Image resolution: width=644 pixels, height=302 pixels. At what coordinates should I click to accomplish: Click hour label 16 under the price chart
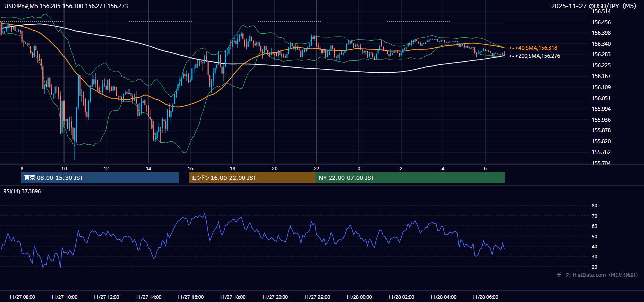pyautogui.click(x=190, y=168)
